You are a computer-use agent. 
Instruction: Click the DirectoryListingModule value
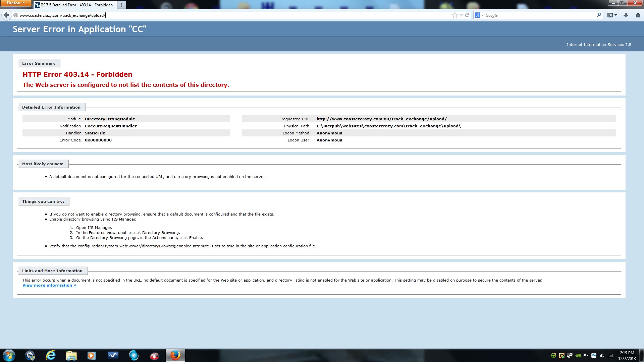(x=110, y=119)
